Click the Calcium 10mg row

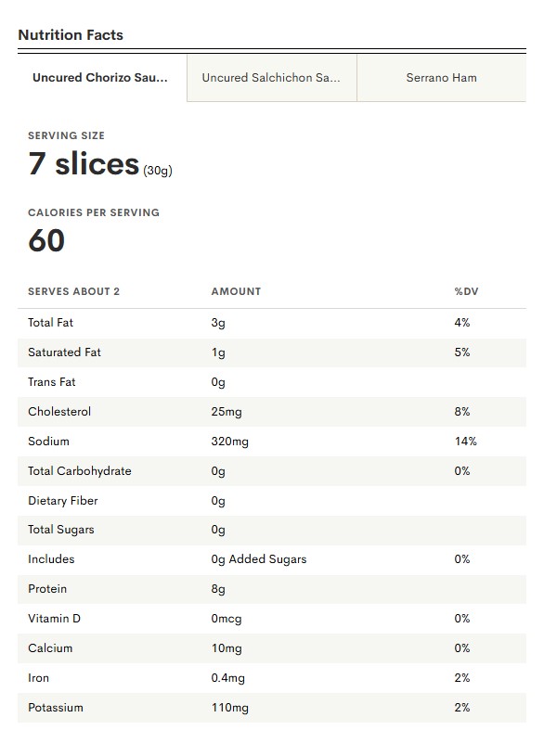(x=272, y=648)
